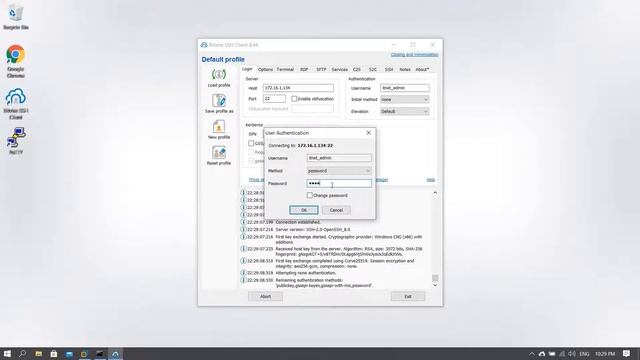Switch to the Login tab
640x360 pixels.
coord(247,69)
